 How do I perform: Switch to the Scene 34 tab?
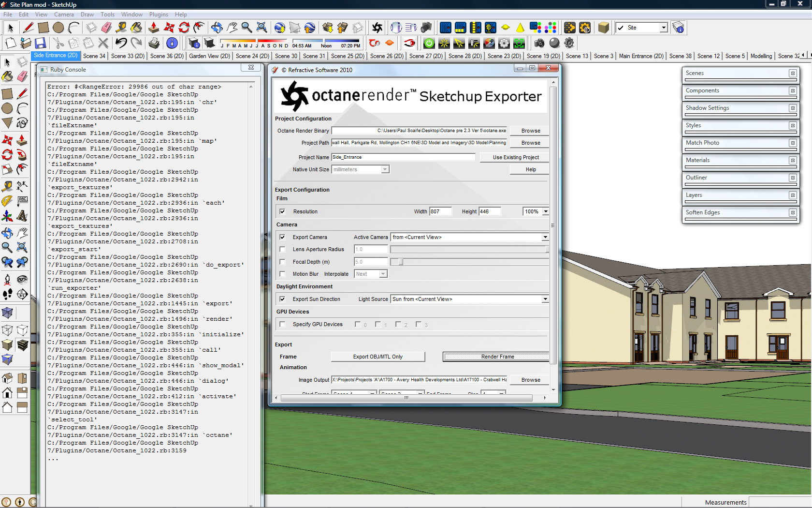94,56
